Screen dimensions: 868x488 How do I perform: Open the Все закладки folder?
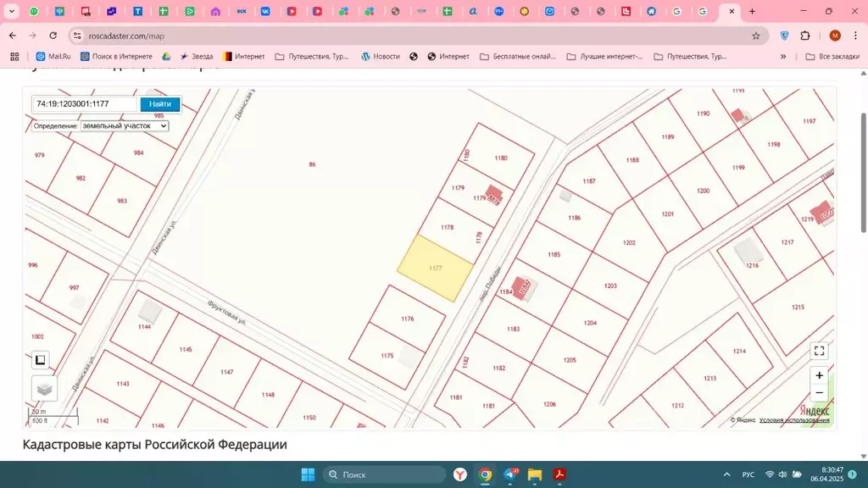coord(832,57)
